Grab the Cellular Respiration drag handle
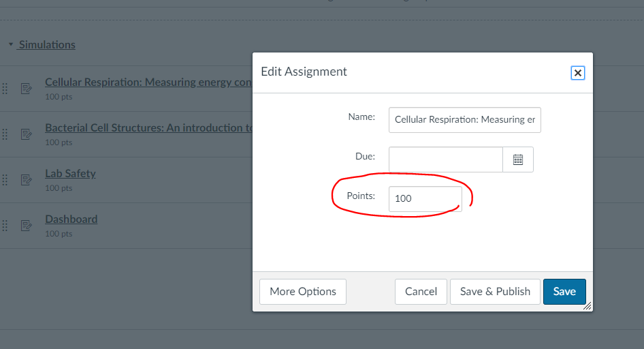The image size is (644, 349). point(5,89)
